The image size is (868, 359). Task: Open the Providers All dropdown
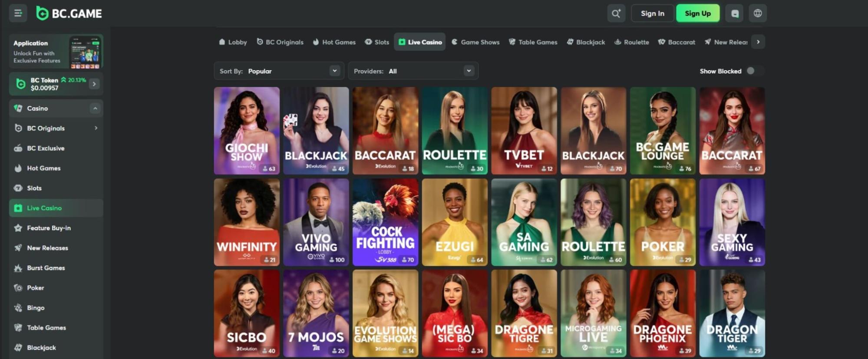[413, 71]
